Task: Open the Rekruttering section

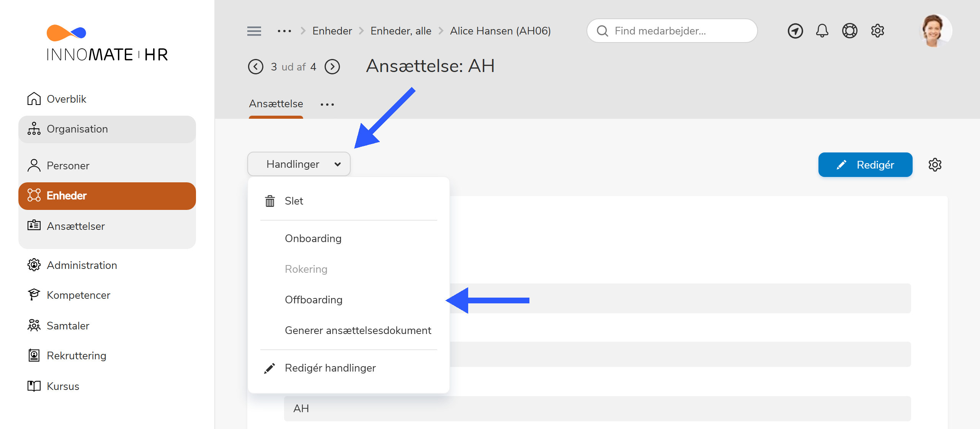Action: click(x=77, y=355)
